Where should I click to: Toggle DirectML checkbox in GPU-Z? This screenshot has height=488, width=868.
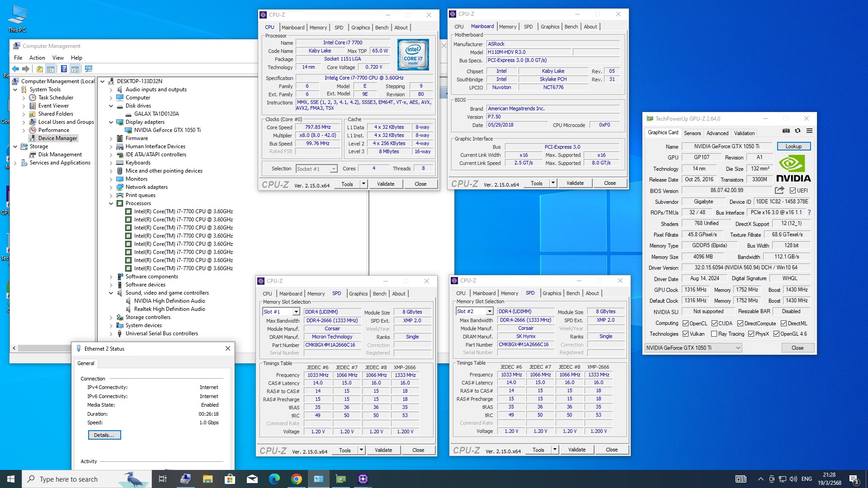(783, 324)
